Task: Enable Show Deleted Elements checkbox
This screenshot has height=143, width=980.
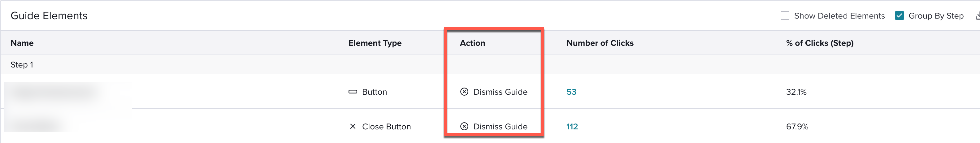Action: coord(785,15)
